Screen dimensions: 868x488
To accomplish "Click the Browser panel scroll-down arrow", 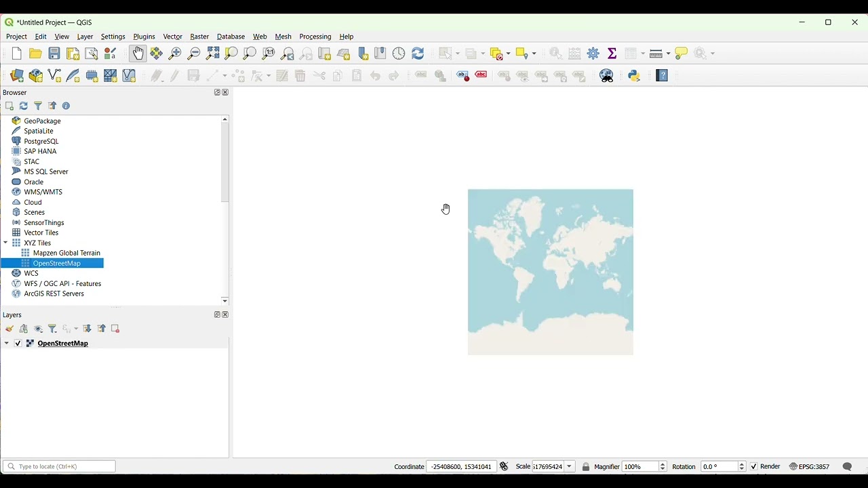I will [x=225, y=301].
